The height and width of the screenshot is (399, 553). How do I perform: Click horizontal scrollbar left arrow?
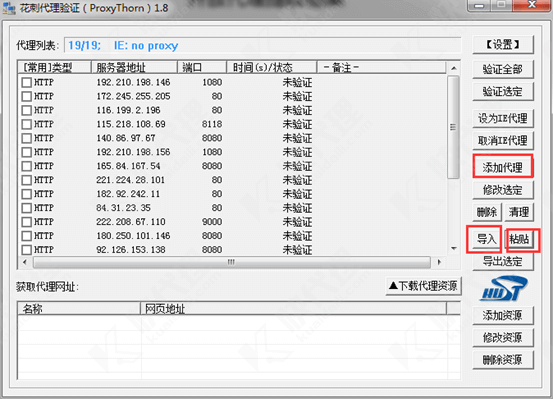point(24,262)
